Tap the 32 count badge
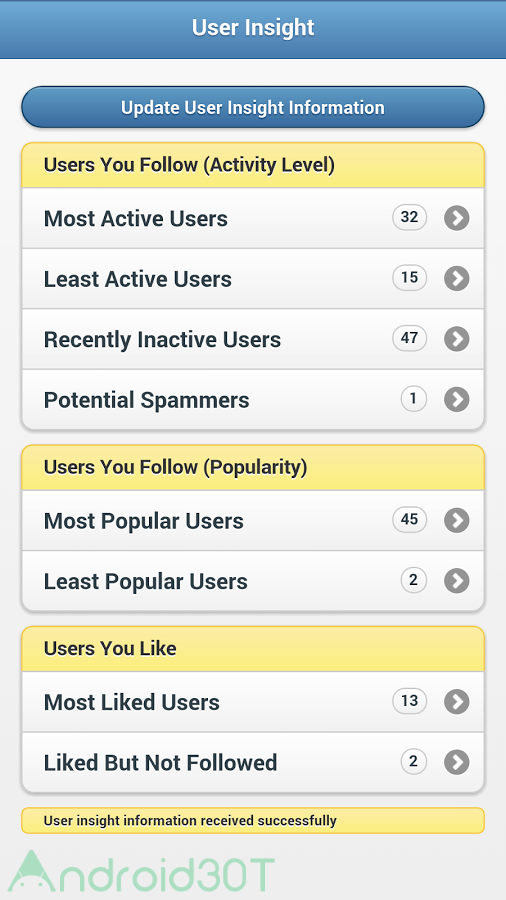The image size is (506, 900). click(x=410, y=218)
